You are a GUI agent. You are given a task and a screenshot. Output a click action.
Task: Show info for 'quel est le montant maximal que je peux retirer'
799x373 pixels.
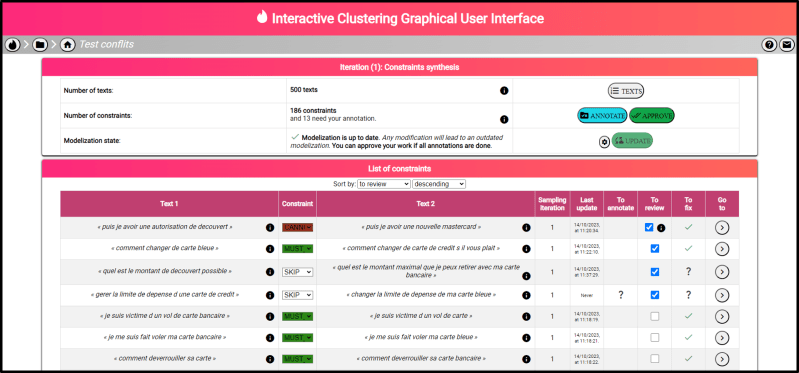point(526,276)
